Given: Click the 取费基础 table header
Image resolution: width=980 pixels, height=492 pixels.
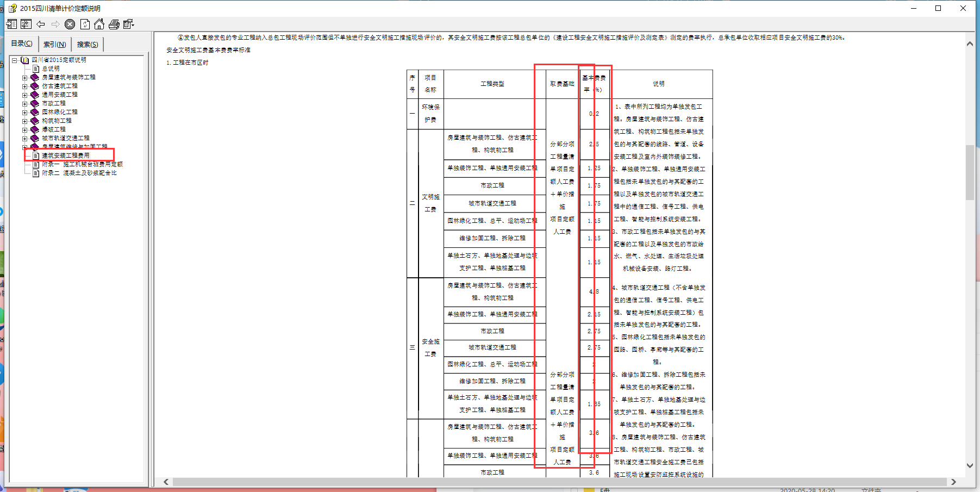Looking at the screenshot, I should click(x=562, y=84).
